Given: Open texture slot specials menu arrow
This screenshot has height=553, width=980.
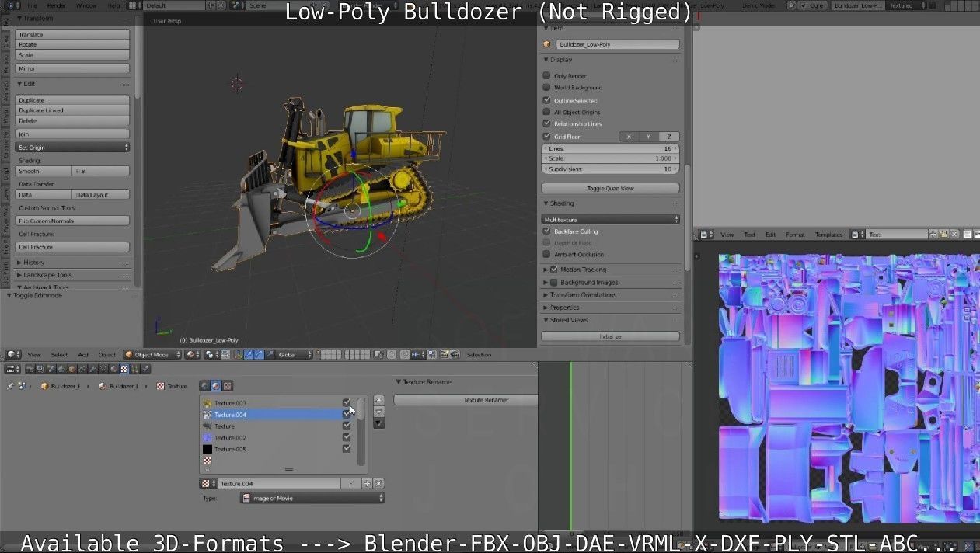Looking at the screenshot, I should [x=379, y=423].
